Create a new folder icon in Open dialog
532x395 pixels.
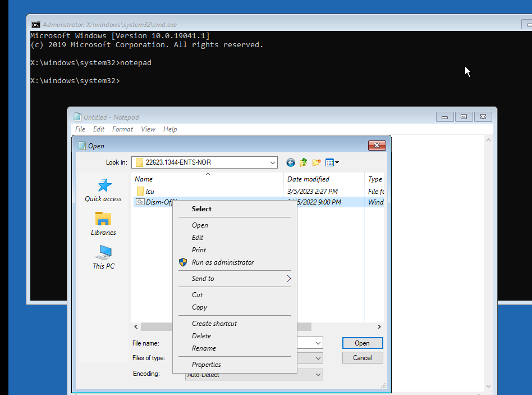(317, 163)
